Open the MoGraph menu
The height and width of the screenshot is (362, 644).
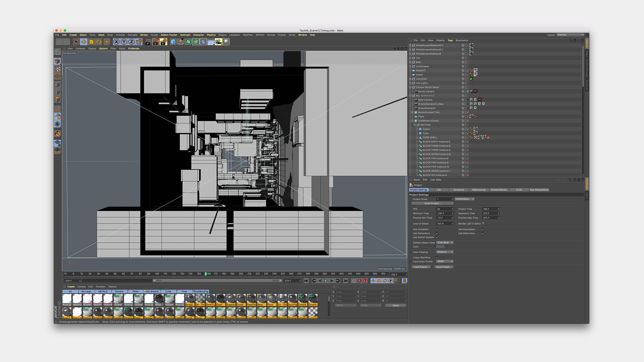(185, 35)
